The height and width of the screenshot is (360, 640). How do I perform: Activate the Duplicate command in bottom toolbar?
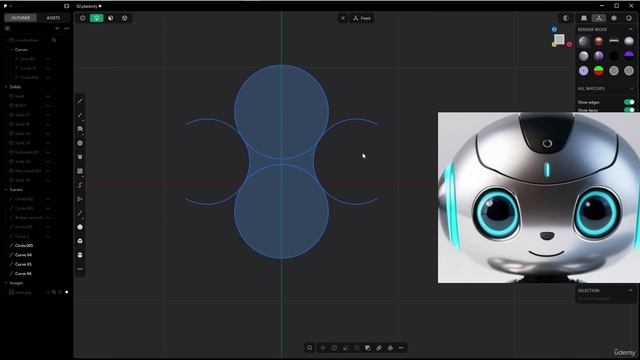pos(368,348)
